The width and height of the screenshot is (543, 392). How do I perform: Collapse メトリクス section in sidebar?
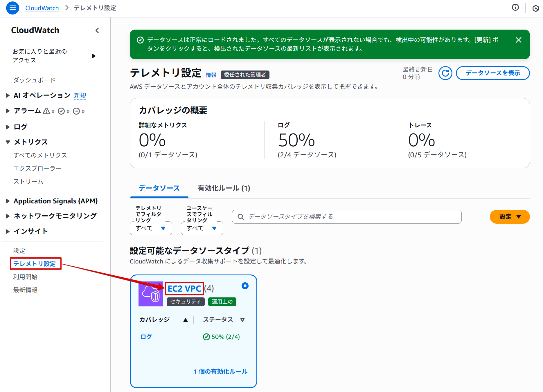coord(8,142)
